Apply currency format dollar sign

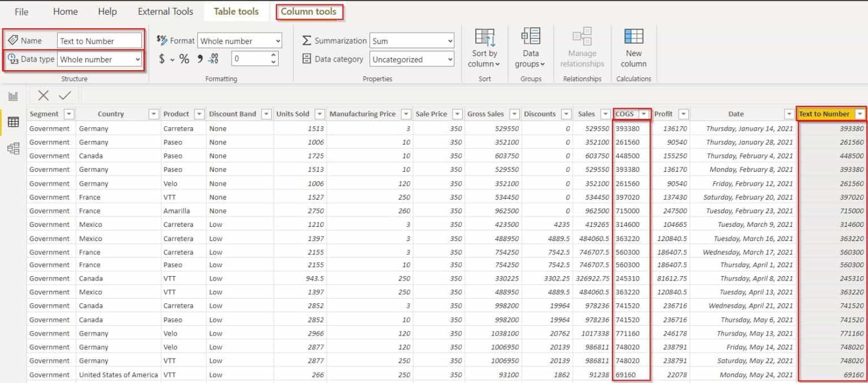162,59
